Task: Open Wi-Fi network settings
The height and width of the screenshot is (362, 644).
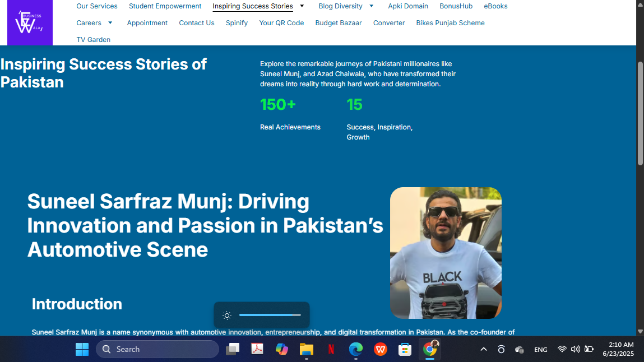Action: (x=562, y=349)
